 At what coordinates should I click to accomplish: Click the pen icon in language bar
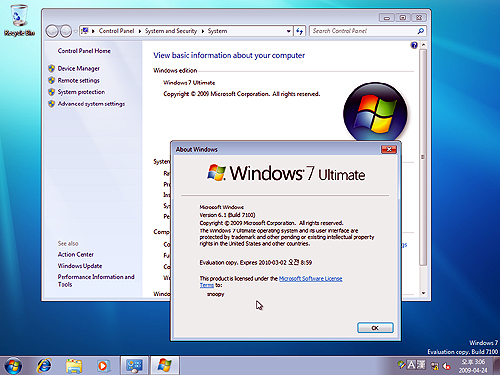[401, 364]
